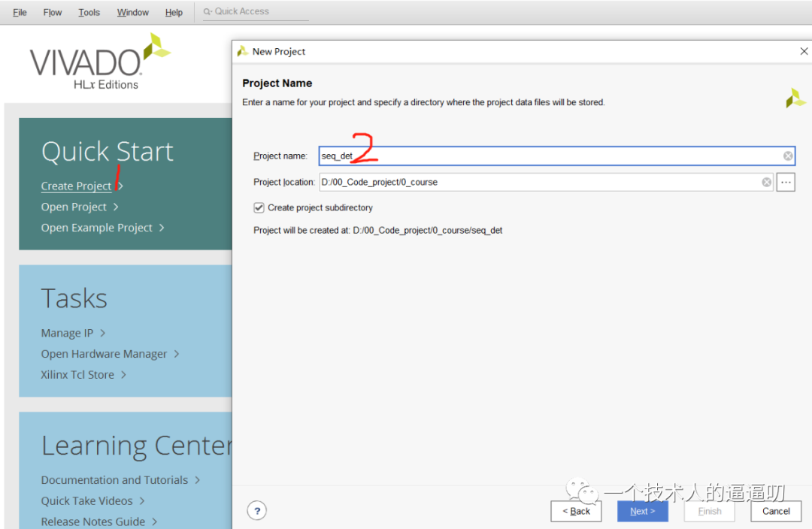
Task: Open Release Notes Guide link
Action: coord(93,521)
